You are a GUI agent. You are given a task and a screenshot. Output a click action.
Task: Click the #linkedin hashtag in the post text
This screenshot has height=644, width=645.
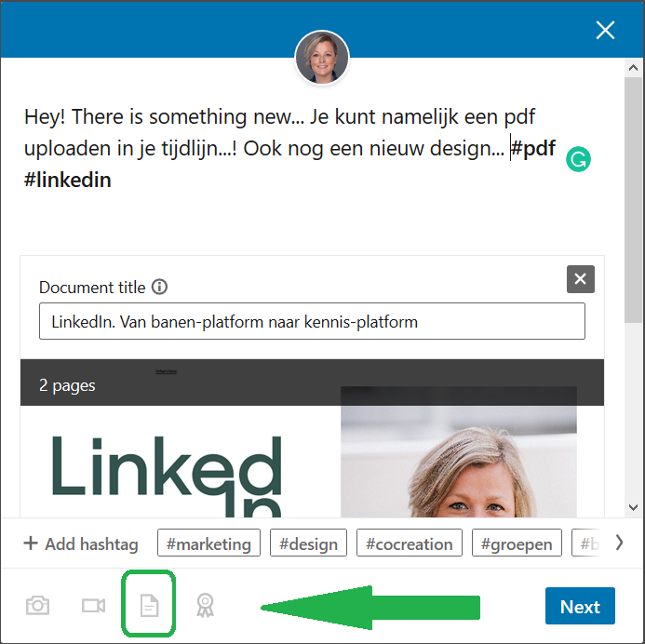[x=67, y=180]
